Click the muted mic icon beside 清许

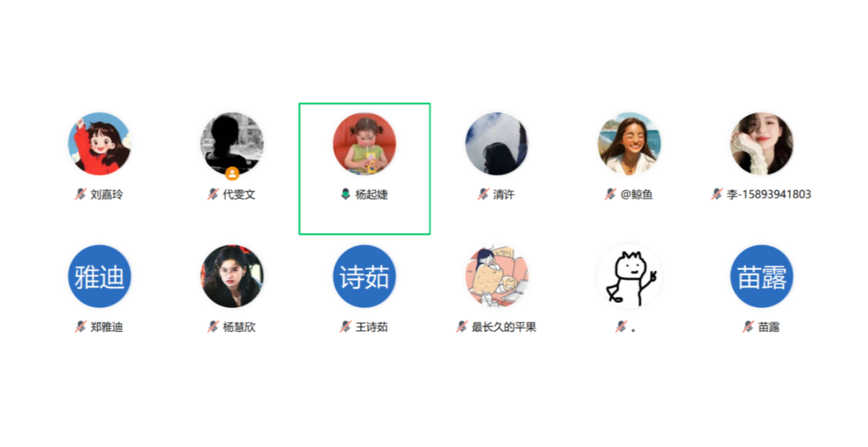483,195
